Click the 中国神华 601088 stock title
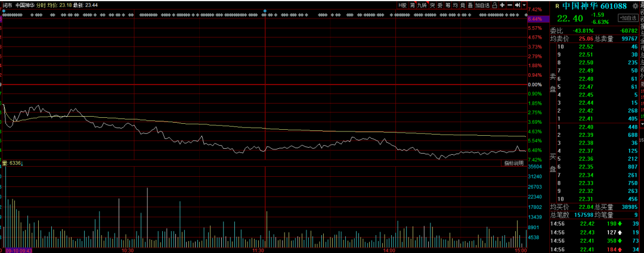Screen dimensions: 644x253 [x=595, y=6]
